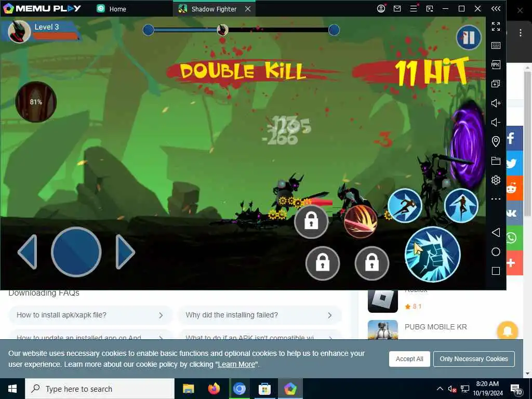
Task: Open the GPS location tool
Action: pyautogui.click(x=496, y=141)
